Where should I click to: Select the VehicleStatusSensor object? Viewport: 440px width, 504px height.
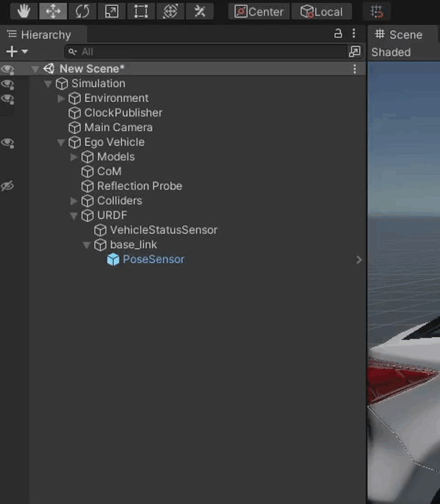tap(164, 230)
